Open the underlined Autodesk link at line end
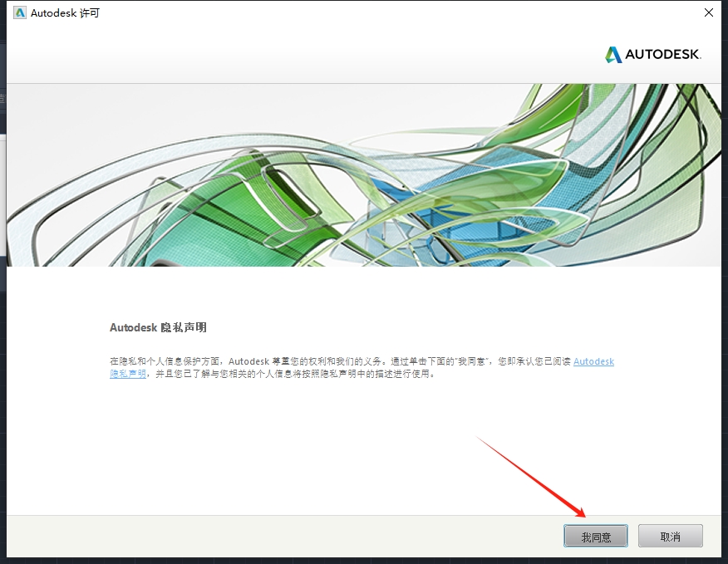728x564 pixels. coord(593,361)
